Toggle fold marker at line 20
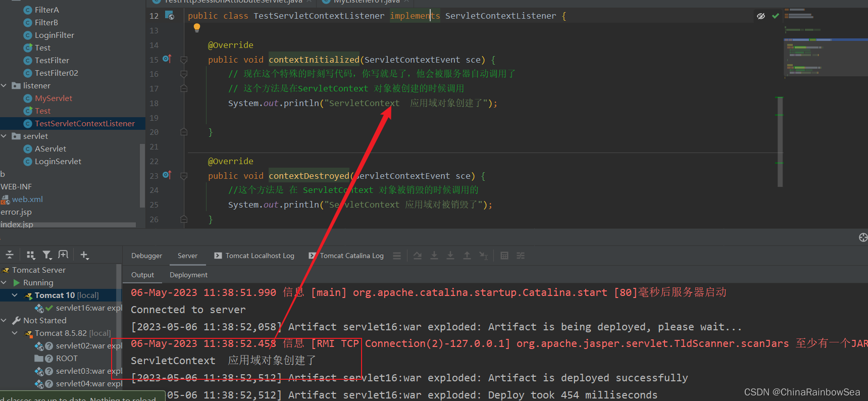This screenshot has height=401, width=868. coord(184,132)
